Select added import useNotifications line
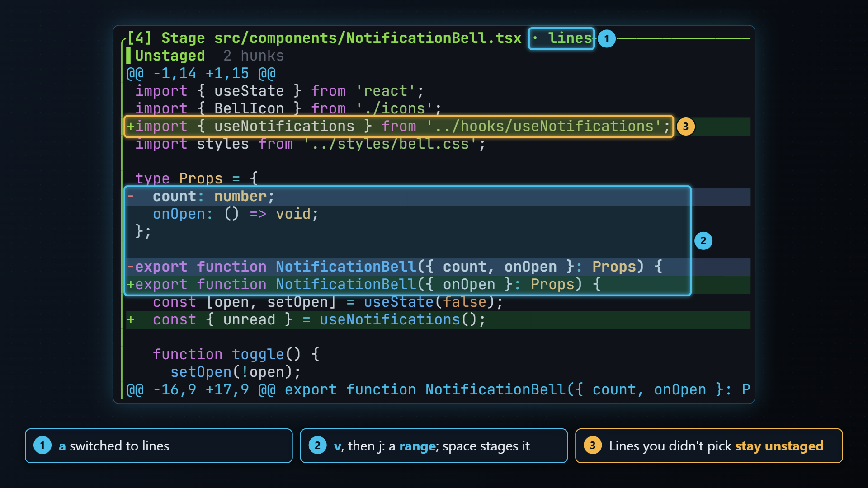 (x=438, y=127)
